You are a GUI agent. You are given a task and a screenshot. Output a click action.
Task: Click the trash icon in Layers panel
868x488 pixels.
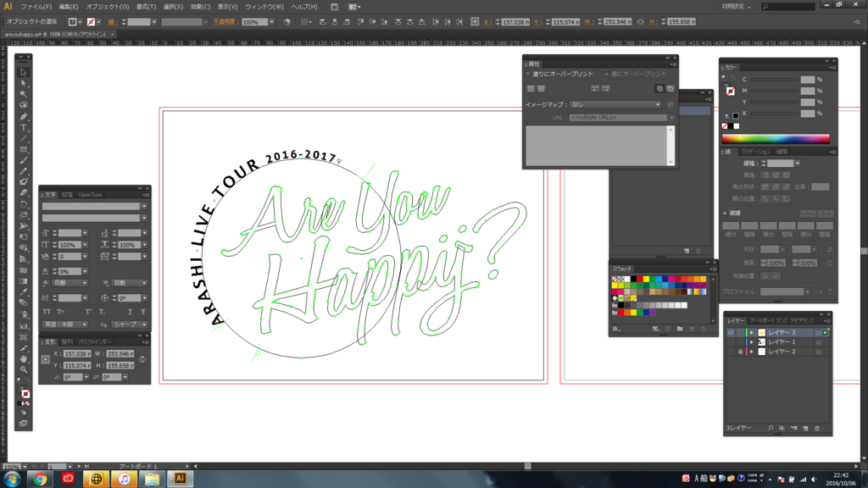(x=817, y=428)
